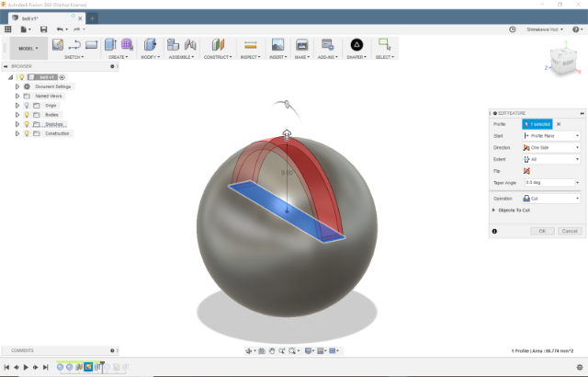Expand the Bodies node

[17, 115]
